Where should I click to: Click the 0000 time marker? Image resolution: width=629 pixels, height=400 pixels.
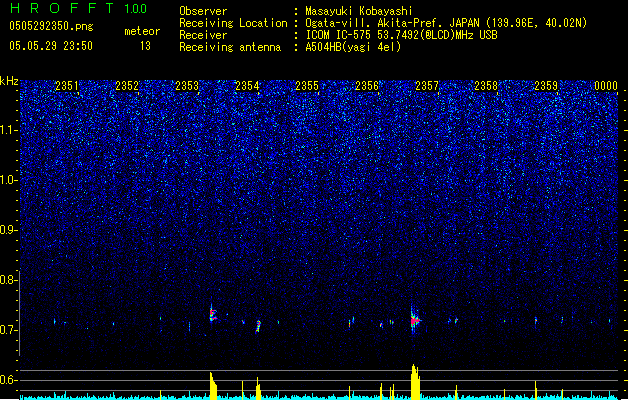[606, 86]
